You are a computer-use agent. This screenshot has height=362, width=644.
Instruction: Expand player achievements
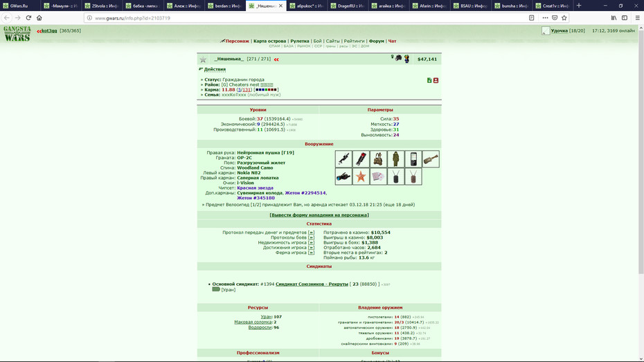(311, 248)
